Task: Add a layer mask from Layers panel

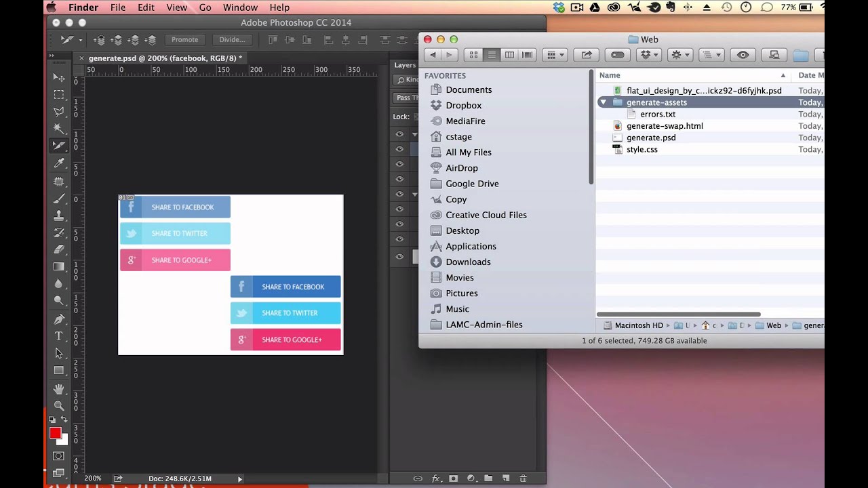Action: (454, 479)
